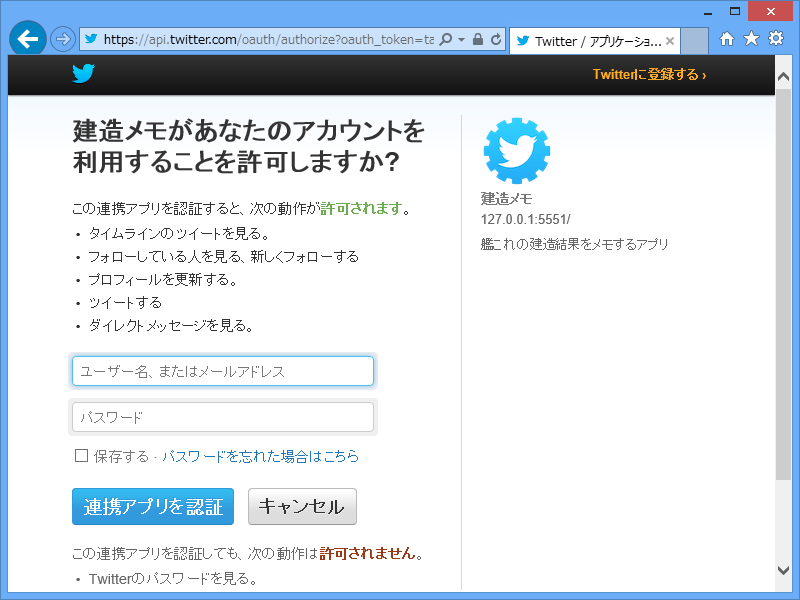Image resolution: width=800 pixels, height=600 pixels.
Task: Open the browser Tools gear icon
Action: click(776, 38)
